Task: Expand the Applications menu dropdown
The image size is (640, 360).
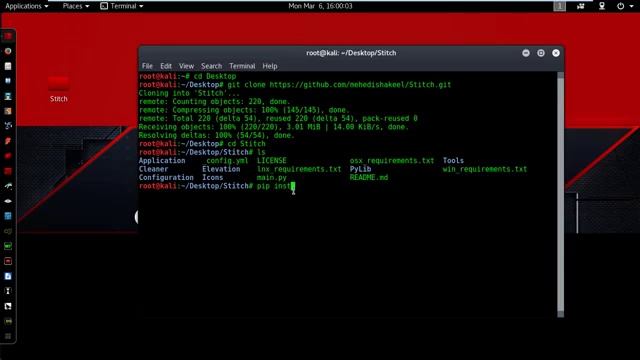Action: click(27, 6)
